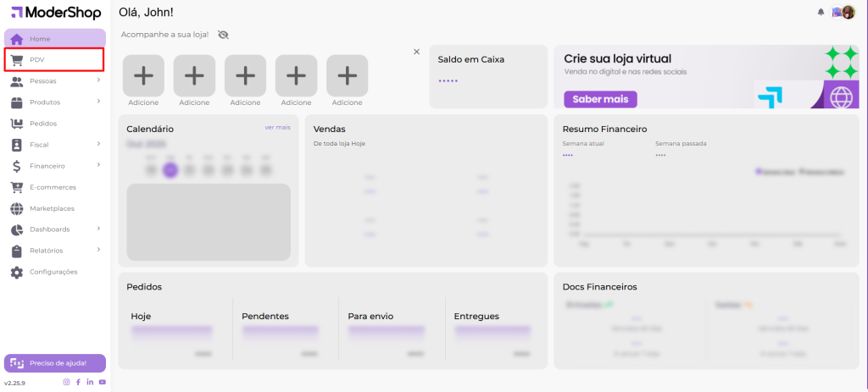Screen dimensions: 868x392
Task: Open the user profile avatar
Action: click(x=849, y=13)
